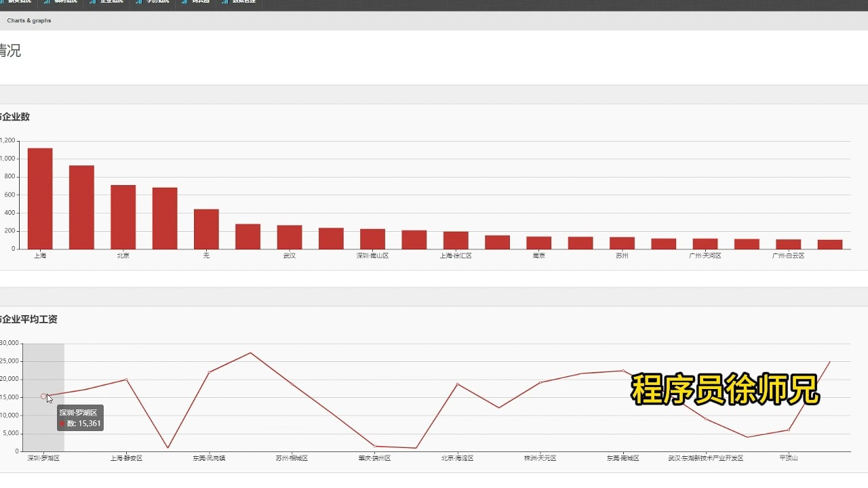The height and width of the screenshot is (488, 868).
Task: Click the 东莞·凤岗镇 axis label
Action: click(209, 458)
